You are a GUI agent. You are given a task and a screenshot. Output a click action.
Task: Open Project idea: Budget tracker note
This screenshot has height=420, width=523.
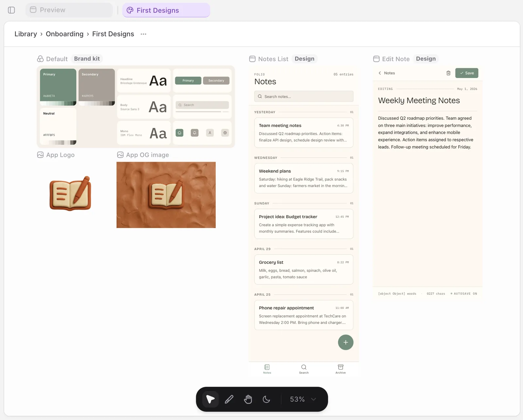[x=304, y=224]
